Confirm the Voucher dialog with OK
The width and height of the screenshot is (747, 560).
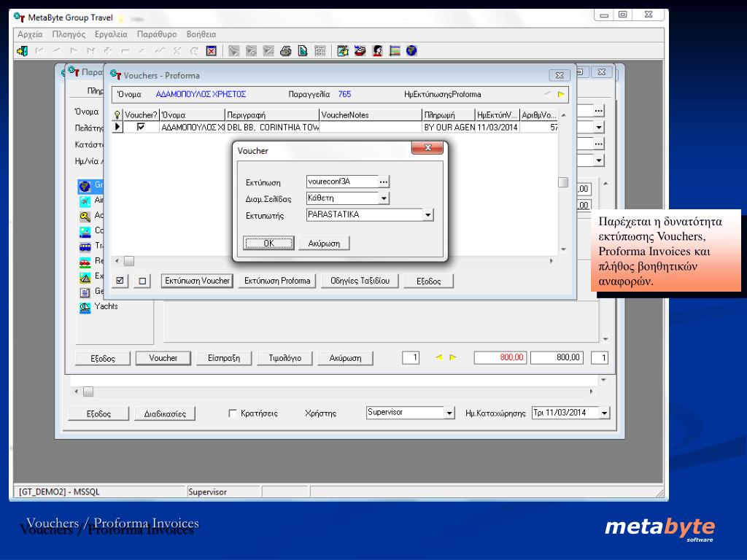click(x=268, y=243)
